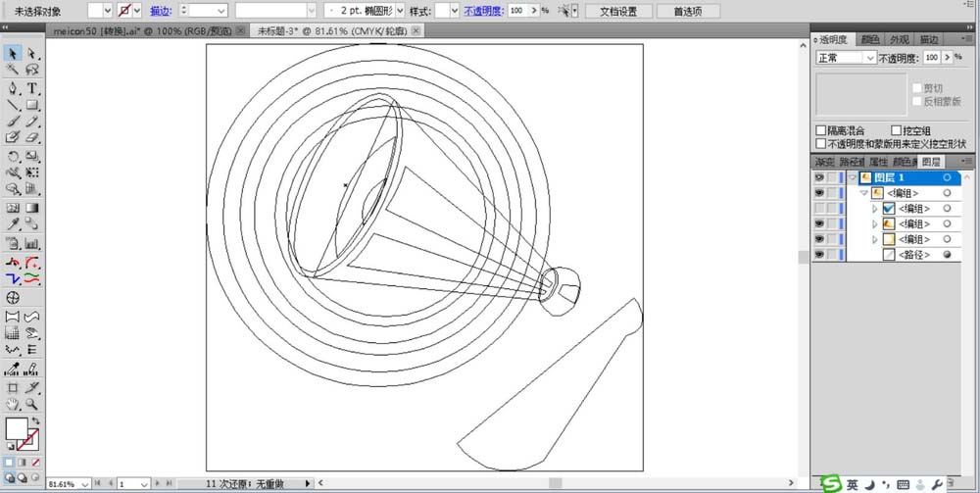Check 不透明度和蒙版用来定义挖空形状 option
This screenshot has width=980, height=493.
pyautogui.click(x=821, y=143)
